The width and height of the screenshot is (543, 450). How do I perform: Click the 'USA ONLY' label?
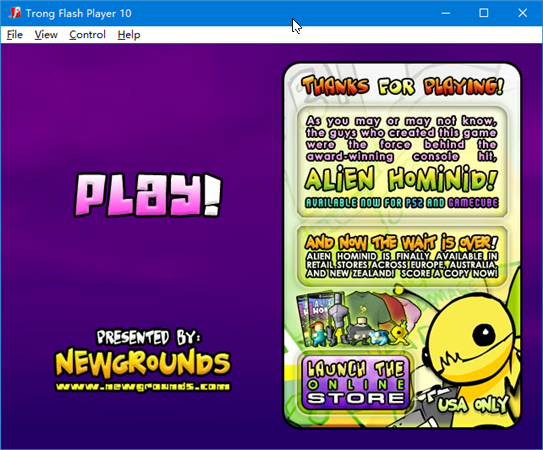(x=473, y=404)
